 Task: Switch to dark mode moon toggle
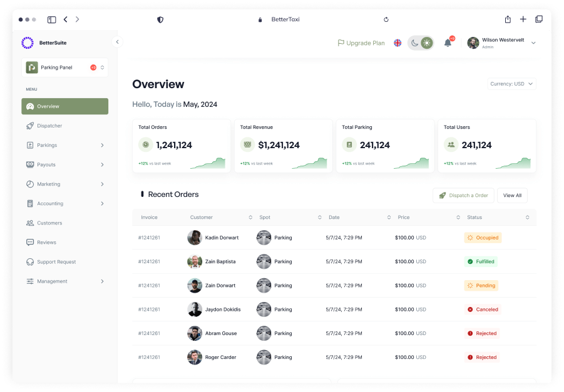coord(414,43)
